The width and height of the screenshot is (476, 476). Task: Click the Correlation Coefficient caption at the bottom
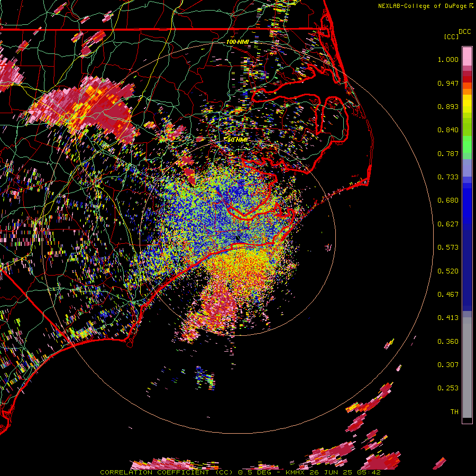point(241,472)
